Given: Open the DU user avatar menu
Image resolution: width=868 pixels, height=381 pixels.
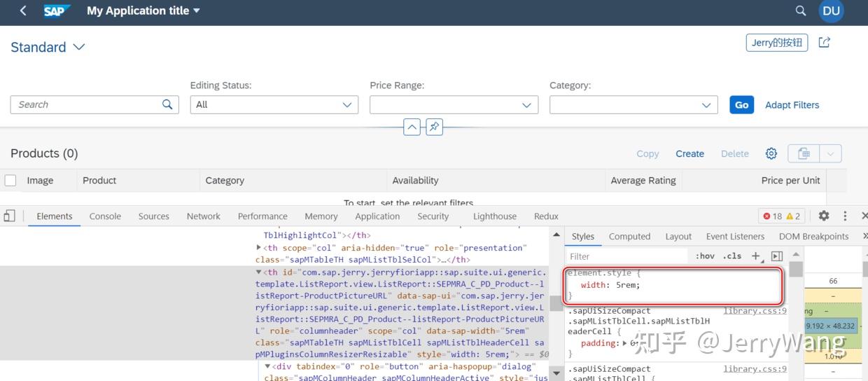Looking at the screenshot, I should pyautogui.click(x=831, y=11).
